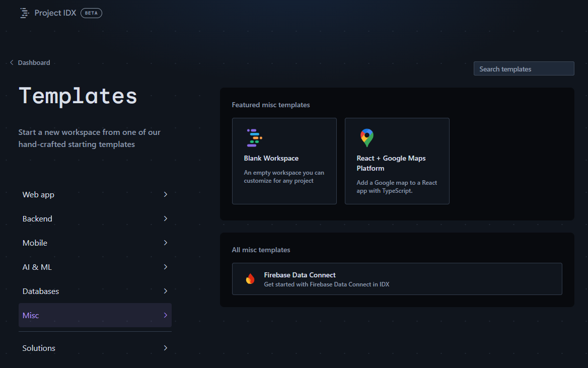Open the Blank Workspace template card
The image size is (588, 368).
coord(284,161)
